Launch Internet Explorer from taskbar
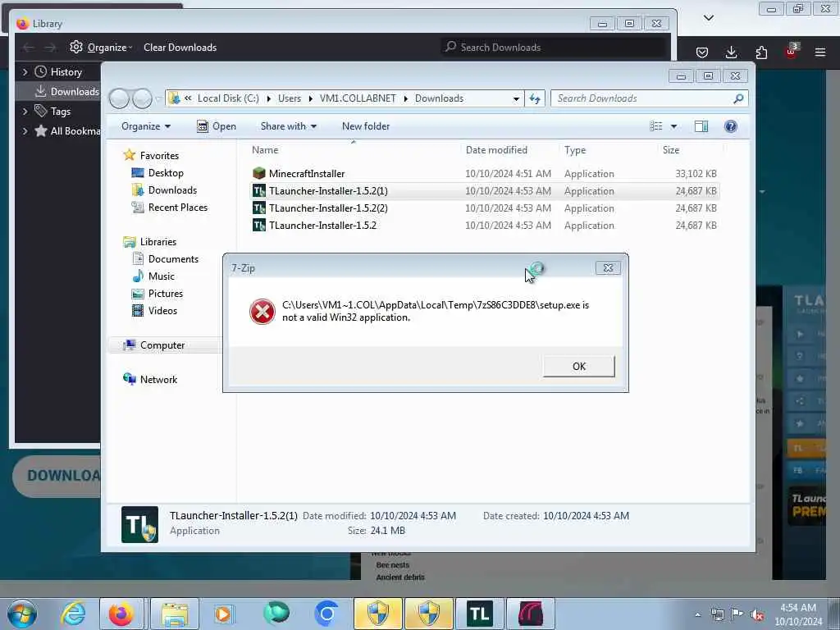The height and width of the screenshot is (630, 840). 73,614
